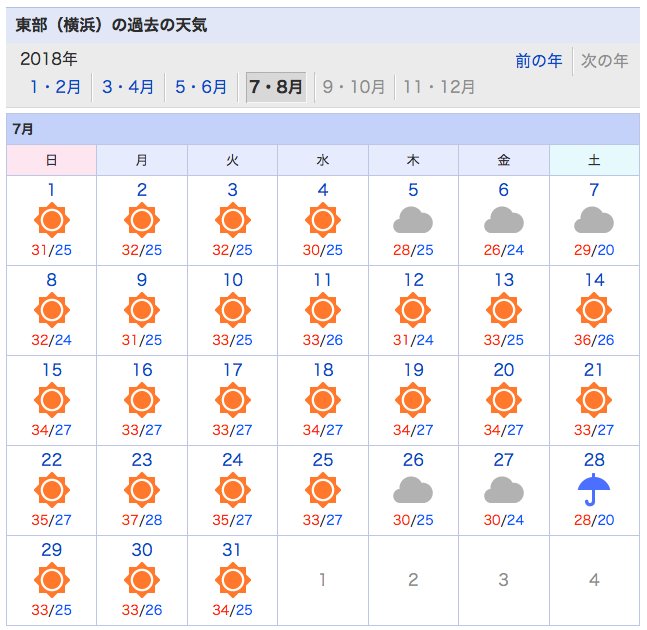Select date number 16 in July

point(142,370)
